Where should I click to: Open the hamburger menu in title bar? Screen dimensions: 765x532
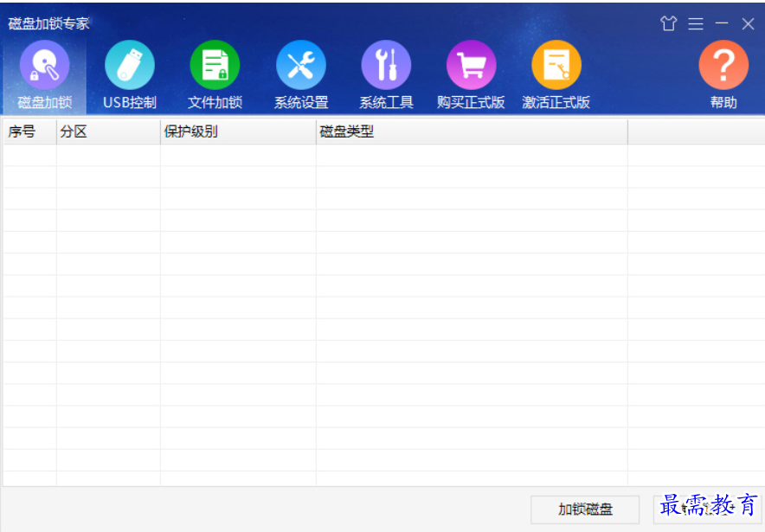(696, 23)
